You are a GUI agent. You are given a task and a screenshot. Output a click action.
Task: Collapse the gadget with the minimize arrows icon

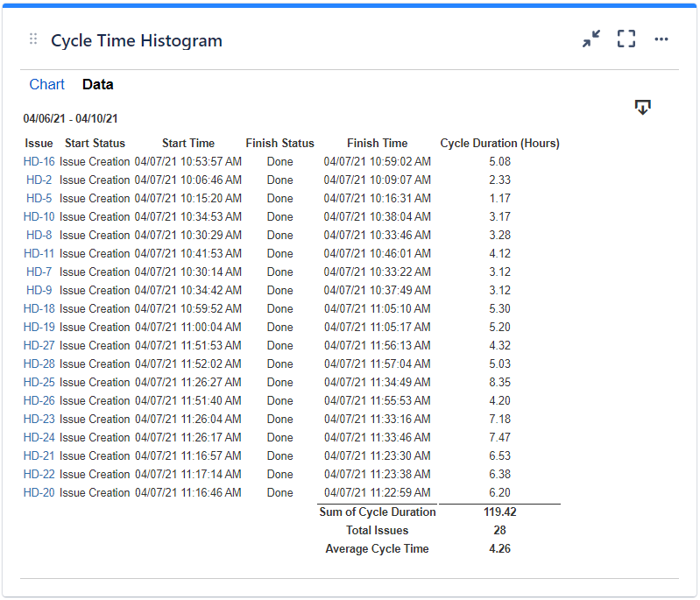(x=591, y=39)
